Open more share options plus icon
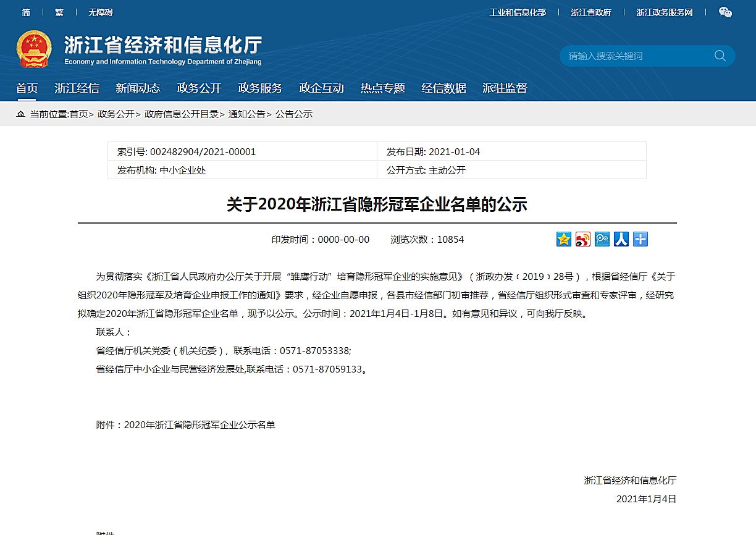The image size is (756, 535). click(x=640, y=239)
